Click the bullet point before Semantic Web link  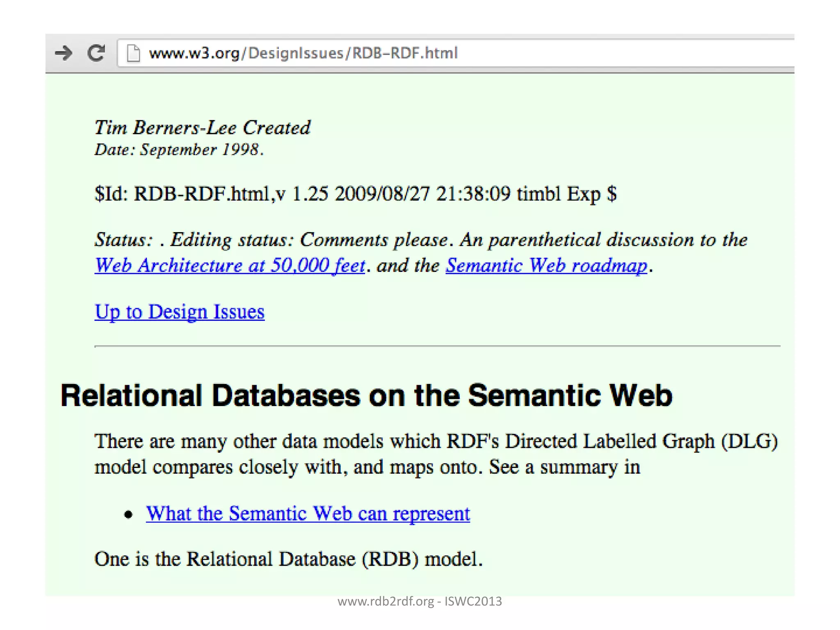128,514
